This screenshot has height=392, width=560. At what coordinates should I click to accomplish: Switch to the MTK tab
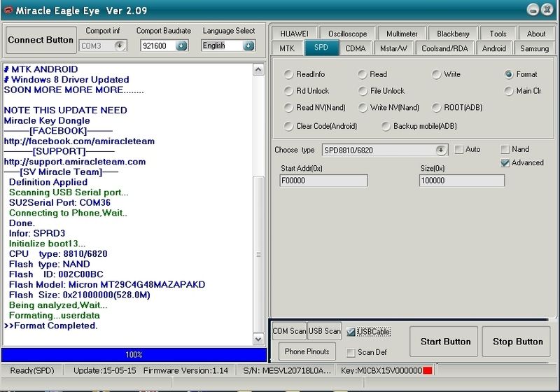pos(287,48)
